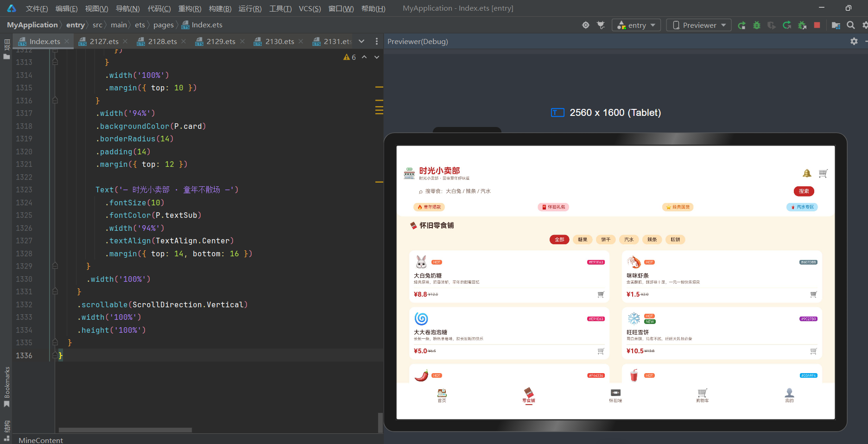Switch to the 2128.ets editor tab
Viewport: 868px width, 444px height.
pyautogui.click(x=162, y=41)
